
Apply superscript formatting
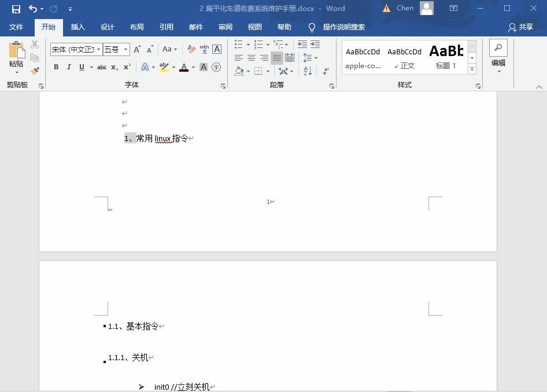tap(127, 67)
